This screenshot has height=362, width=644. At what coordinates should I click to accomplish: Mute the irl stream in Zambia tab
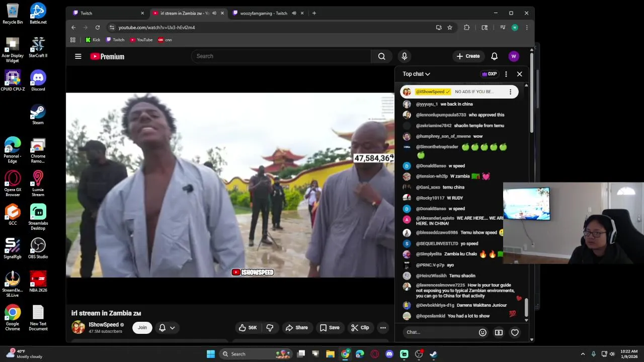coord(214,13)
